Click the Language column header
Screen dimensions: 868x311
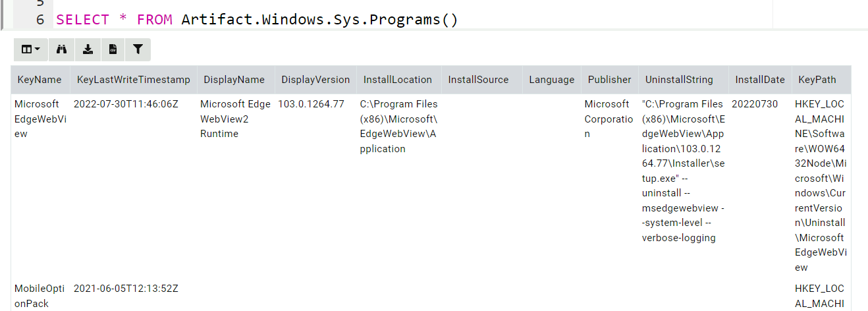click(552, 80)
